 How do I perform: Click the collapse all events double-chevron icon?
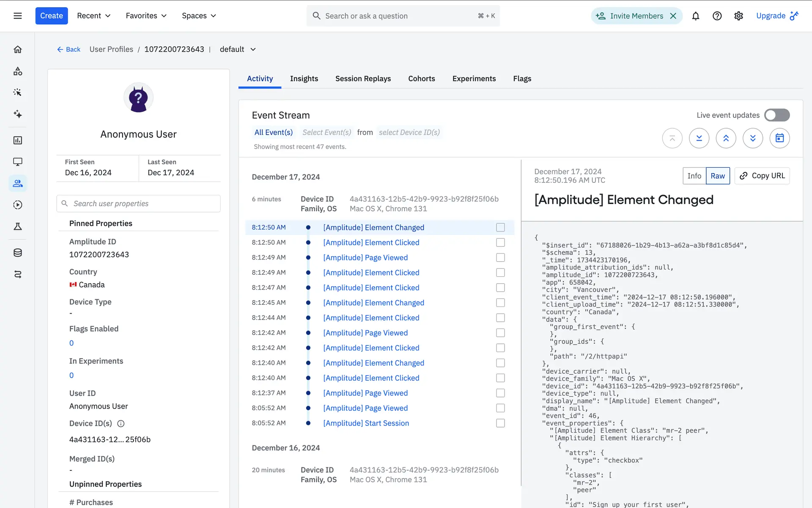coord(726,138)
